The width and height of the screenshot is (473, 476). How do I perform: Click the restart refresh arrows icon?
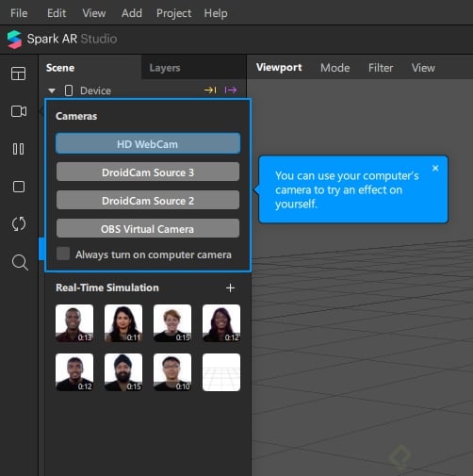coord(19,224)
